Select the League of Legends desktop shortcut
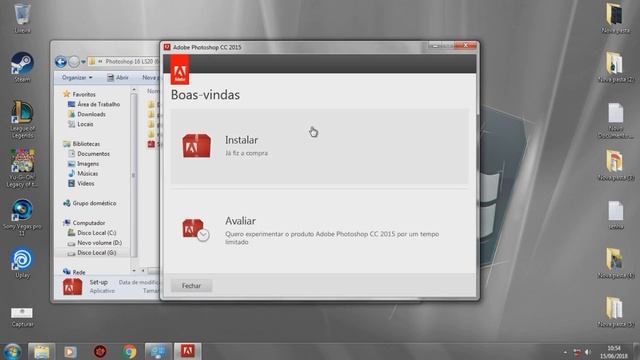This screenshot has height=360, width=640. [x=22, y=119]
